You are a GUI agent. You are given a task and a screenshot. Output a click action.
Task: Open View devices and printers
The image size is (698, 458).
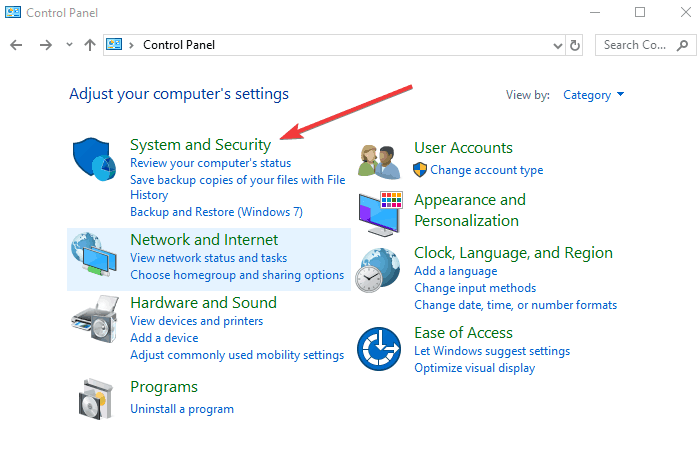click(196, 321)
